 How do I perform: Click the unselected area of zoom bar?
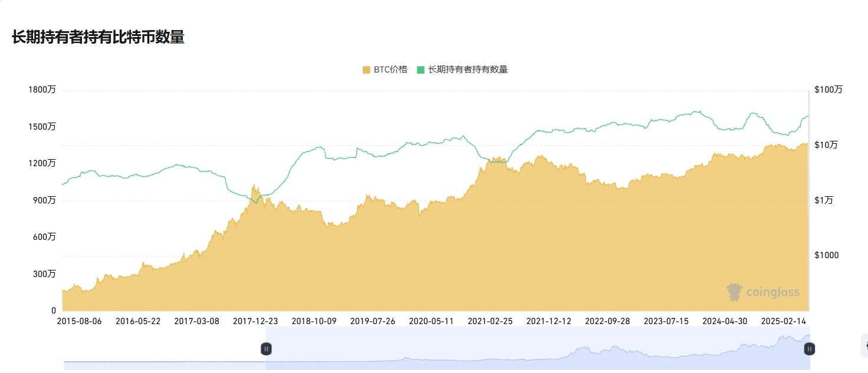coord(165,348)
